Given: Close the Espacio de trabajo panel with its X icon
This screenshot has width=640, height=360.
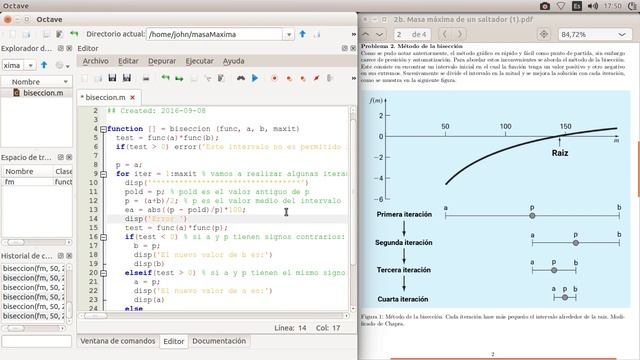Looking at the screenshot, I should pos(69,157).
